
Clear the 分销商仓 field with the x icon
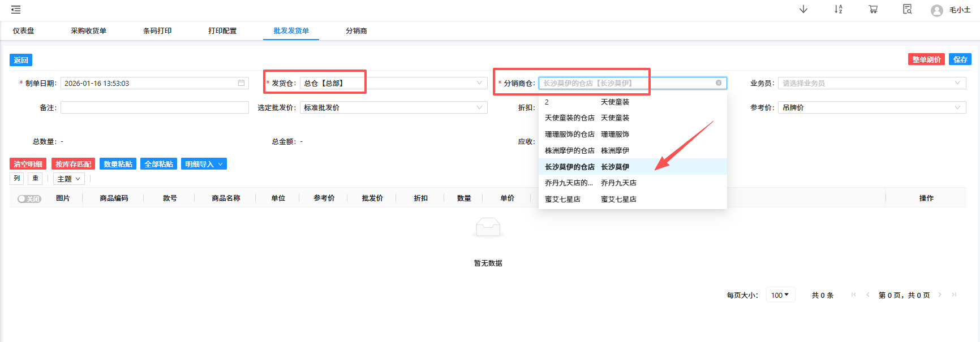tap(719, 83)
